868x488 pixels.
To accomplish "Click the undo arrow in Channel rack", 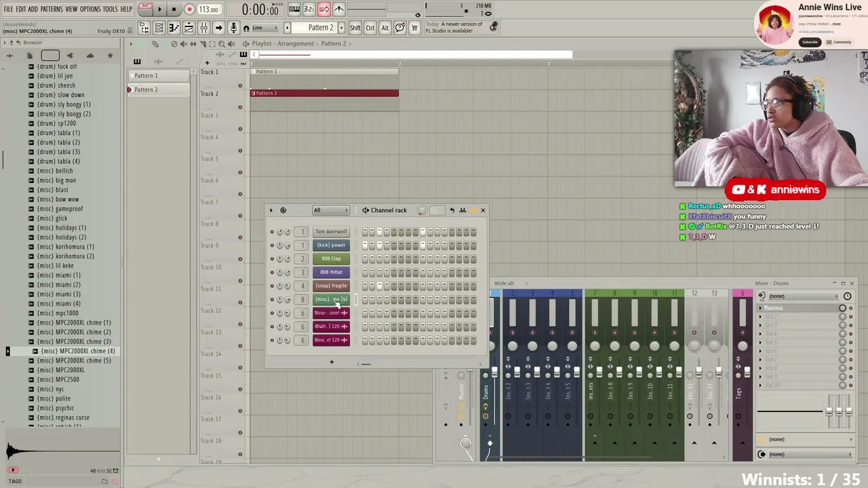I will tap(452, 210).
